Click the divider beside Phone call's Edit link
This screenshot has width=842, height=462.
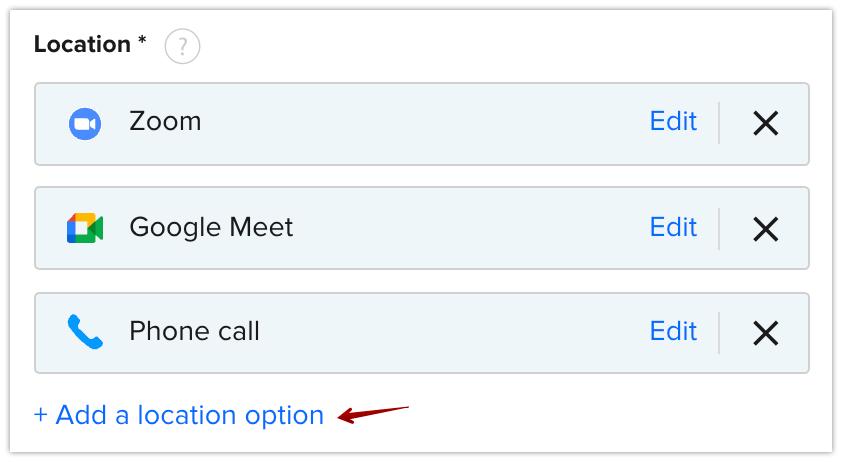point(718,333)
